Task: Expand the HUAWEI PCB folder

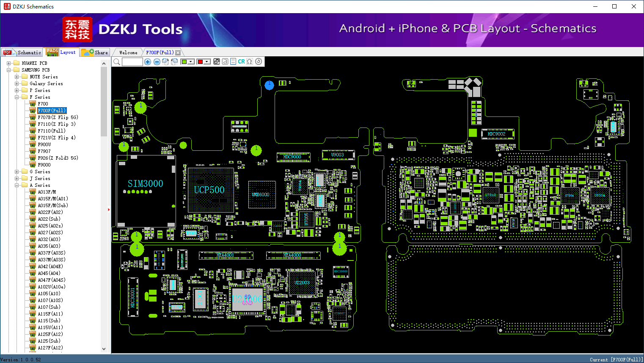Action: click(8, 63)
